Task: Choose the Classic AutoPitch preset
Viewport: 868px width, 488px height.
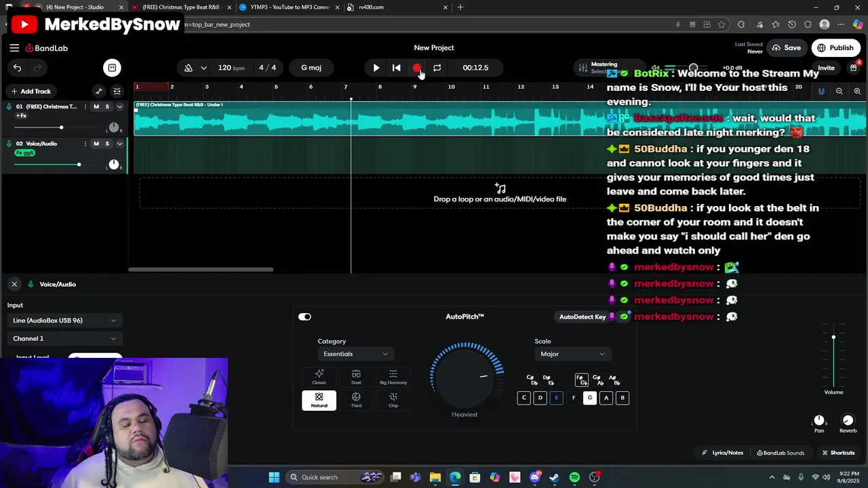Action: coord(319,378)
